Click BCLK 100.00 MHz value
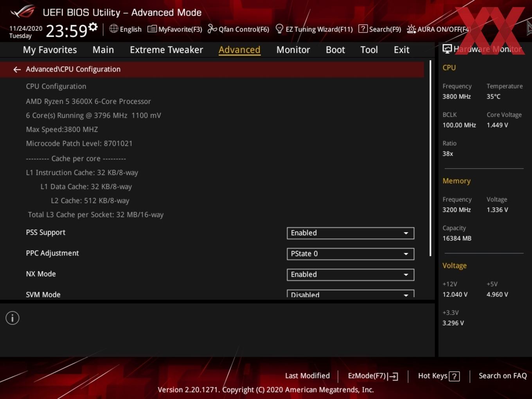532x399 pixels. coord(459,125)
